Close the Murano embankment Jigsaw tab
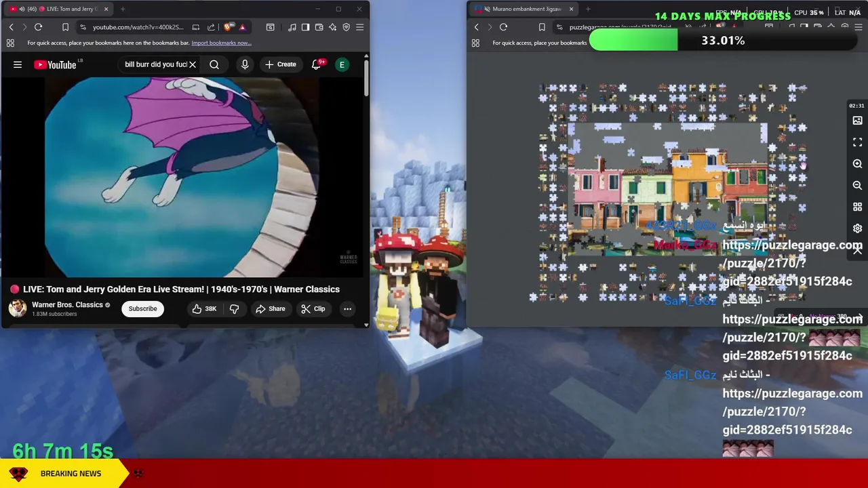Viewport: 868px width, 488px height. coord(571,9)
